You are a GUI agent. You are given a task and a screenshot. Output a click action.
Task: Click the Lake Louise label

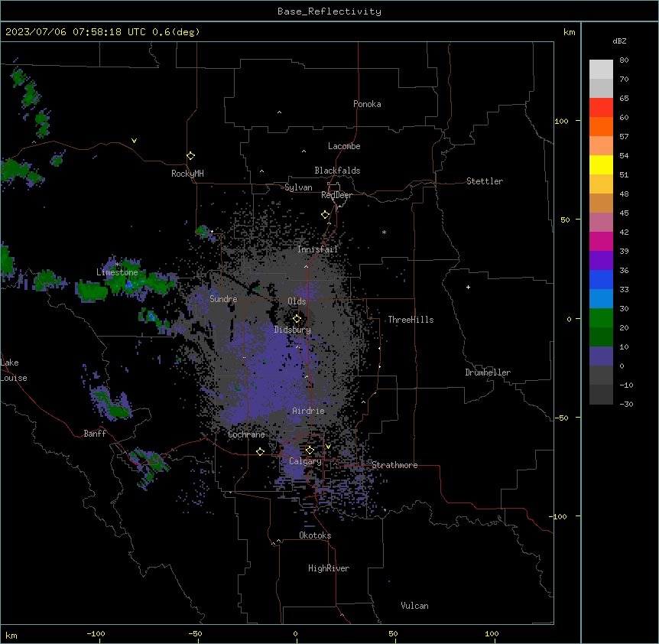click(14, 370)
